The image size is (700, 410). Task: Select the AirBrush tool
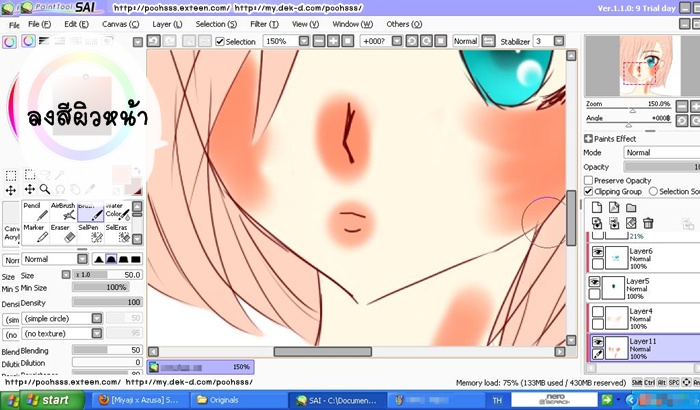pyautogui.click(x=63, y=212)
